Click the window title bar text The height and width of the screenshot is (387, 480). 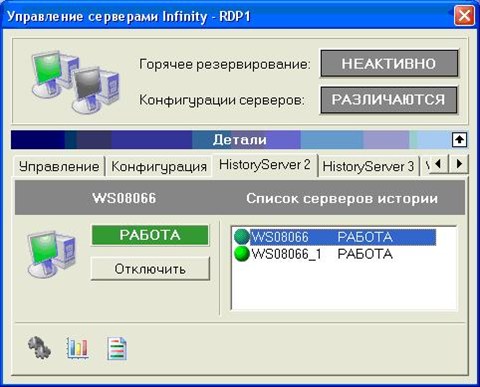click(x=129, y=16)
